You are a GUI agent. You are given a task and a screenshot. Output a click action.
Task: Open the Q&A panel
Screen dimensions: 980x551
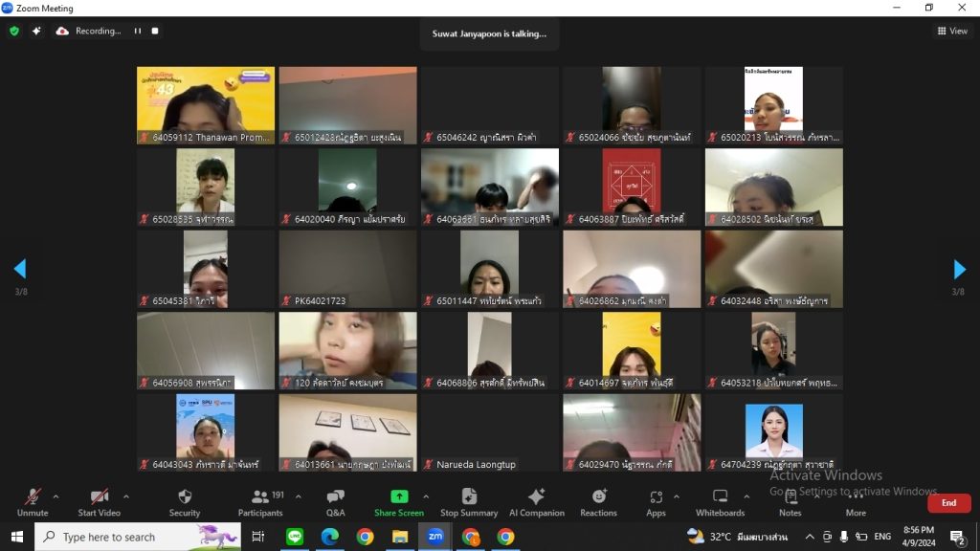336,502
